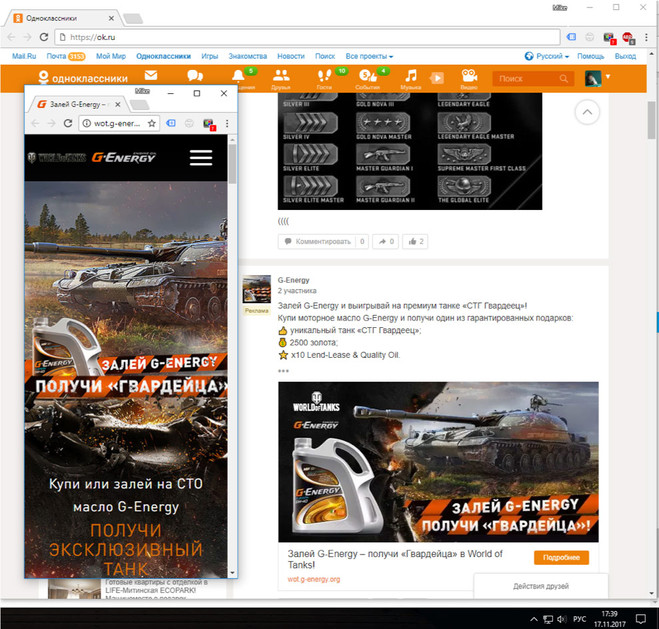The height and width of the screenshot is (629, 659).
Task: Click scroll-to-top round arrow button
Action: click(587, 112)
